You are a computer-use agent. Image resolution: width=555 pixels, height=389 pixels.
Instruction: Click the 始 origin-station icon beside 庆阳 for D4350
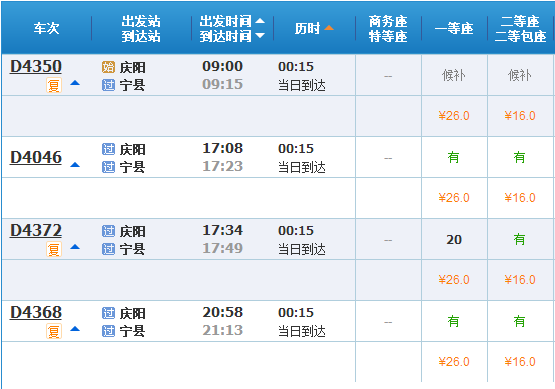pos(108,67)
